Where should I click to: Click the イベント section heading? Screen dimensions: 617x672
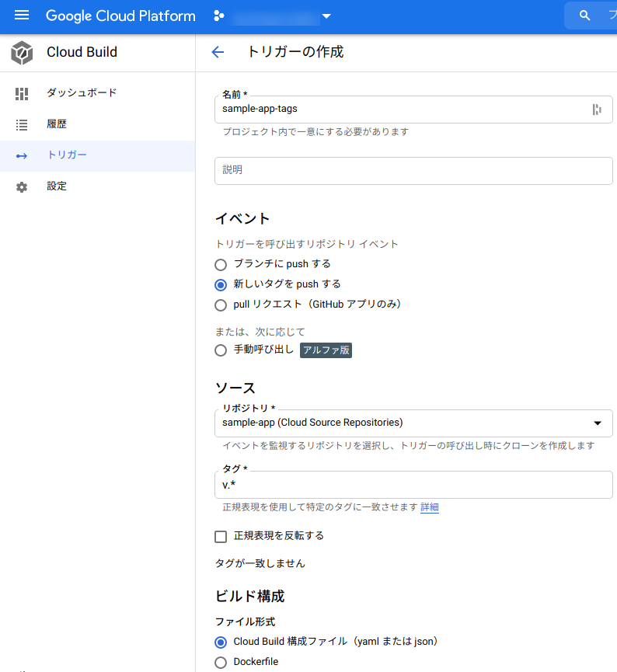[x=242, y=218]
